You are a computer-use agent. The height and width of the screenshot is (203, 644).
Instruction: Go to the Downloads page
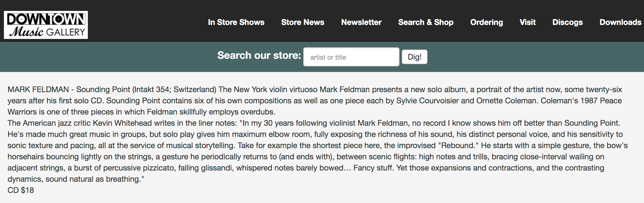pos(620,22)
